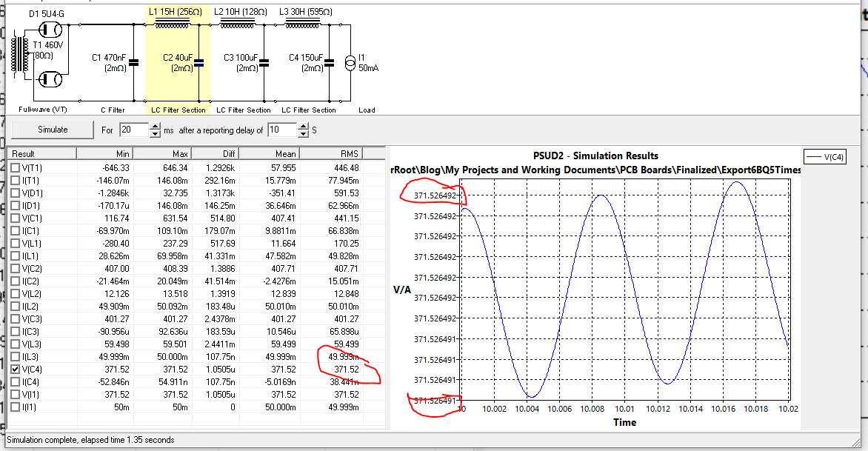Viewport: 868px width, 451px height.
Task: Enable the V(L2) result checkbox
Action: coord(15,294)
